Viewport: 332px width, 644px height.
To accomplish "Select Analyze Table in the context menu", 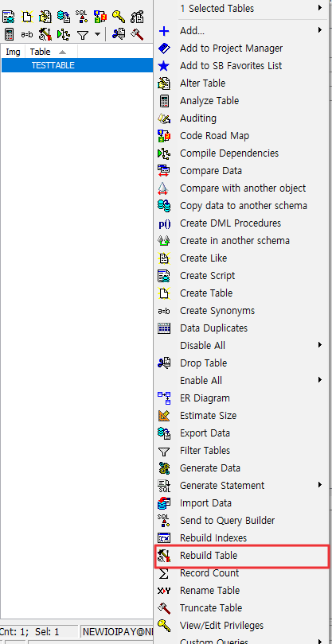I will coord(241,101).
